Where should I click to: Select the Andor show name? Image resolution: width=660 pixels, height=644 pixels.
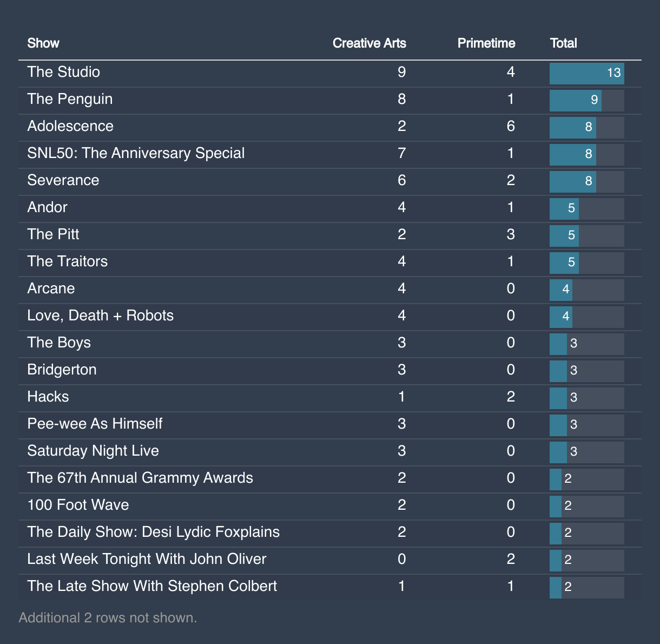48,207
